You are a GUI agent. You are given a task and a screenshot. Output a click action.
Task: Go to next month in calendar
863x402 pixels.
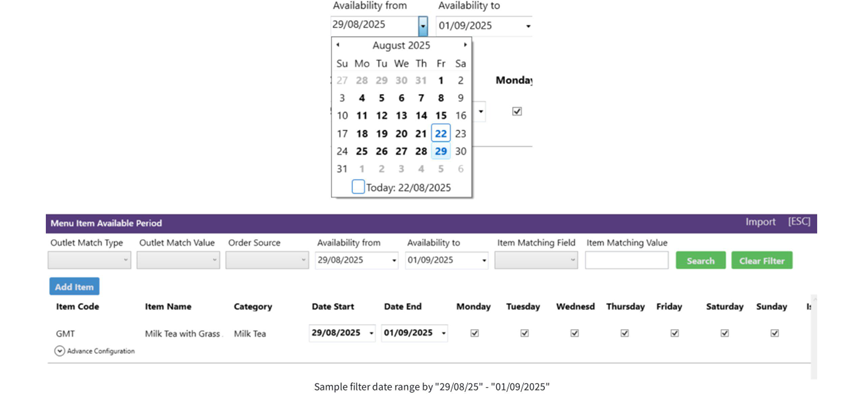(465, 45)
